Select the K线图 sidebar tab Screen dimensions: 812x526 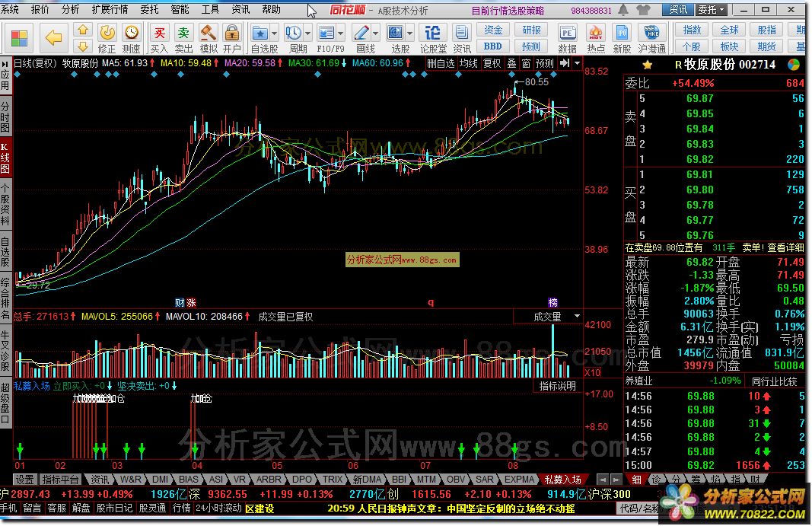click(x=5, y=158)
